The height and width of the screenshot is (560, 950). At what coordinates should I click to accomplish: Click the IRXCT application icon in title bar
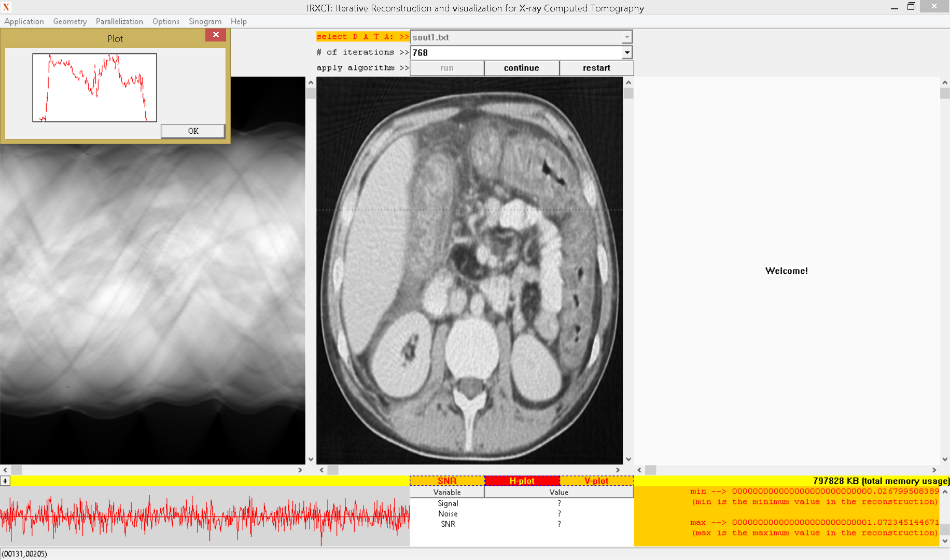click(6, 7)
